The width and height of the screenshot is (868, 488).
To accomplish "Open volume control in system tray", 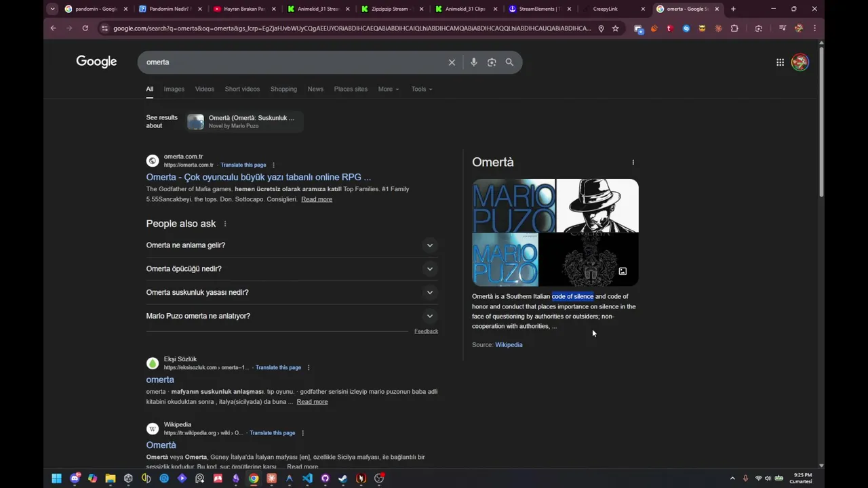I will (x=768, y=479).
